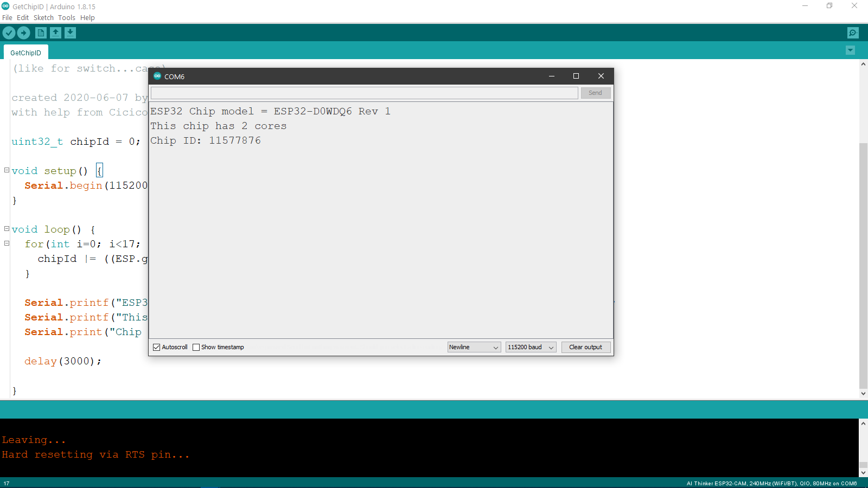The image size is (868, 488).
Task: Create a New sketch with toolbar icon
Action: point(41,33)
